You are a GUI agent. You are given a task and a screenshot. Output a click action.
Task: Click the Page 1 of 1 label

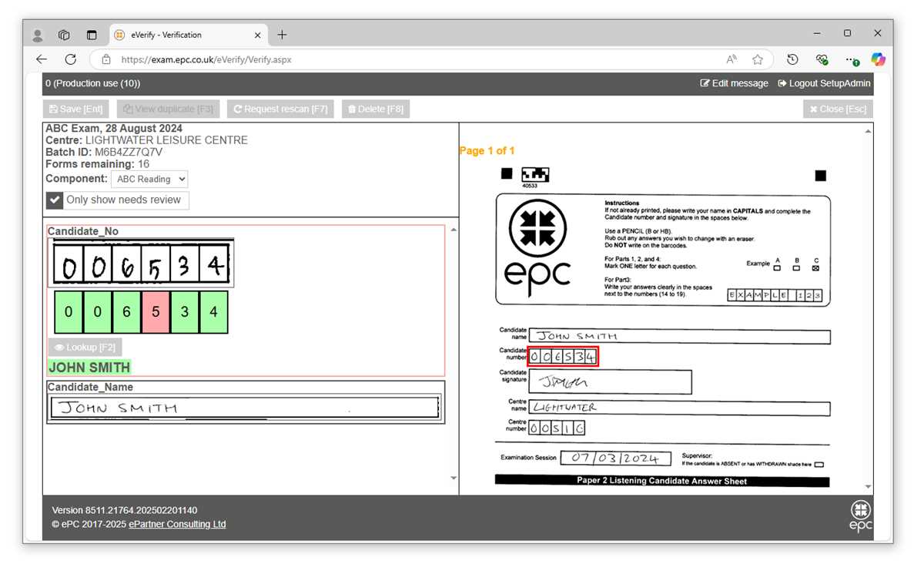pos(487,151)
